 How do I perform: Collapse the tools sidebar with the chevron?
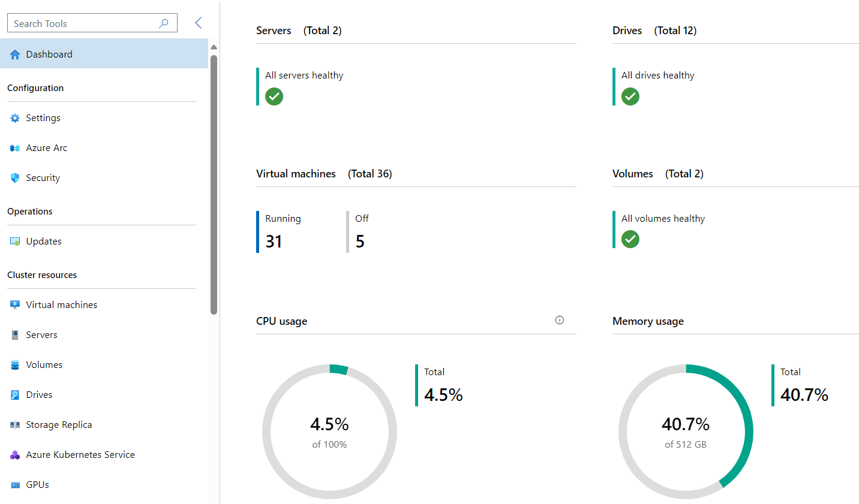click(199, 23)
